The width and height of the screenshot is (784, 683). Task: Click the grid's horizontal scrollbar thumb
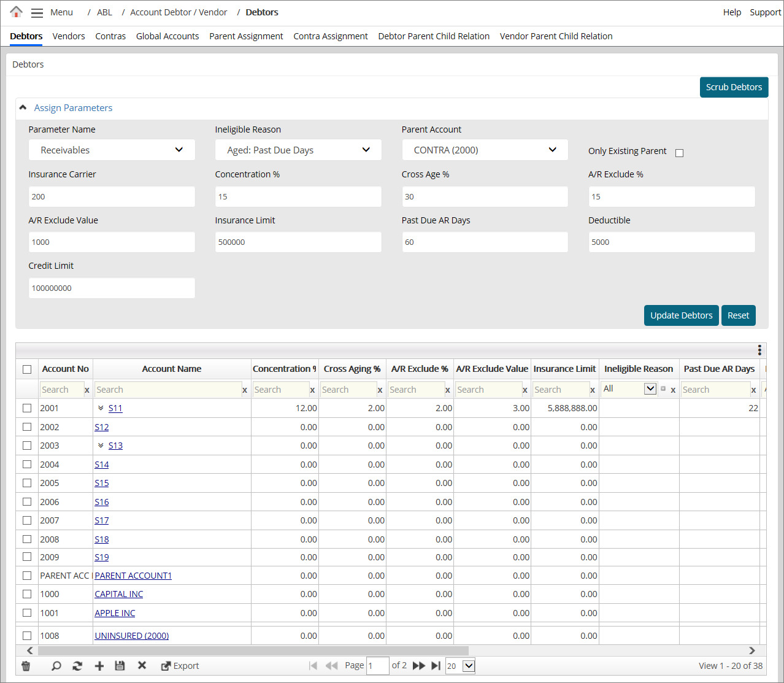253,650
